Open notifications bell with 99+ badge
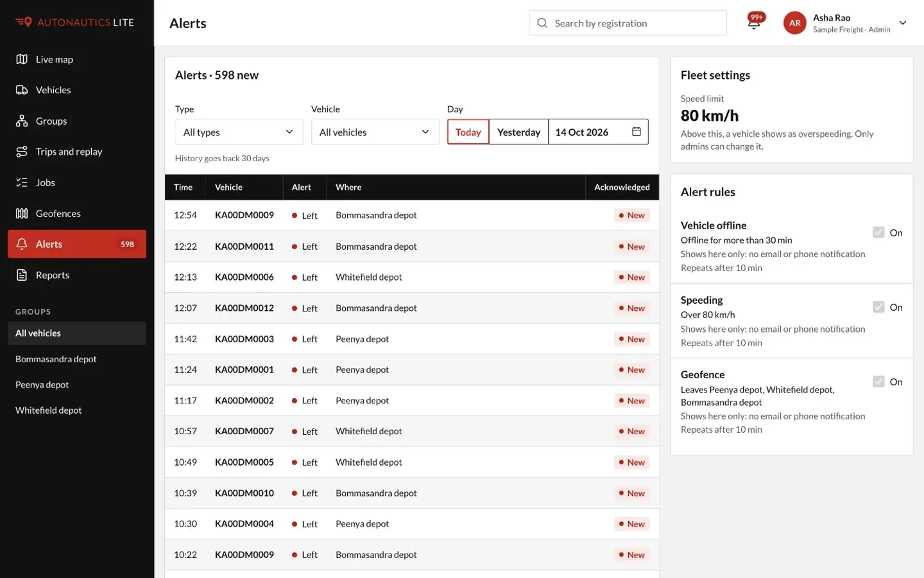The width and height of the screenshot is (924, 578). (755, 22)
